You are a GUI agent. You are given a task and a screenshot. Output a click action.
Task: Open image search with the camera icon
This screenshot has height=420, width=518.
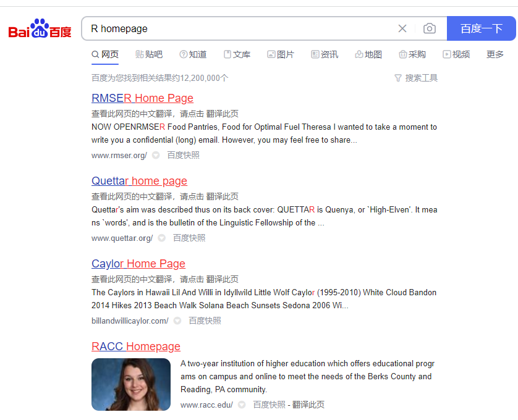430,28
